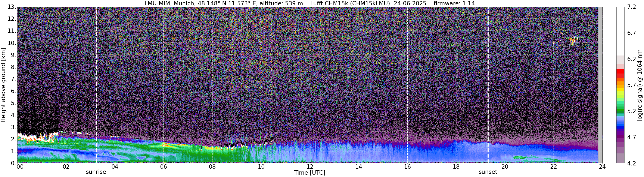Click the '7.' tick on the height axis
This screenshot has height=177, width=644.
pyautogui.click(x=13, y=79)
